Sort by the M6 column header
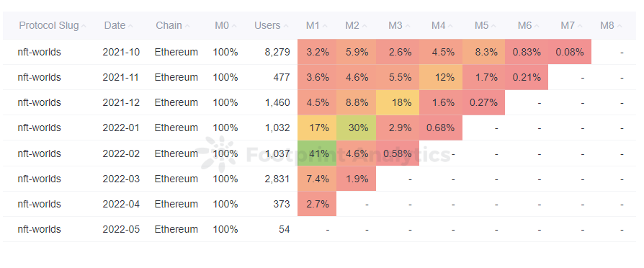This screenshot has height=268, width=644. click(528, 25)
